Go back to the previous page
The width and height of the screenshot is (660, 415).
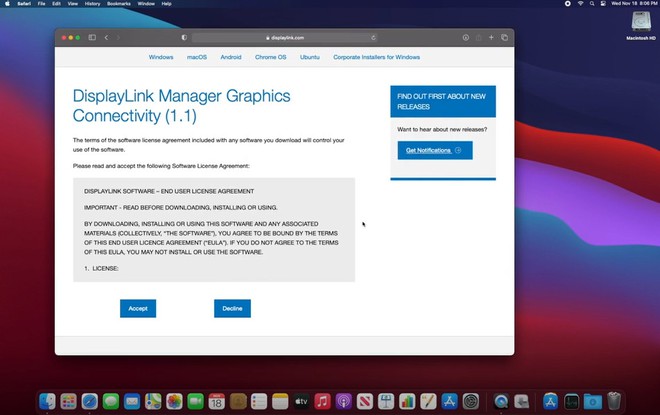pyautogui.click(x=106, y=37)
